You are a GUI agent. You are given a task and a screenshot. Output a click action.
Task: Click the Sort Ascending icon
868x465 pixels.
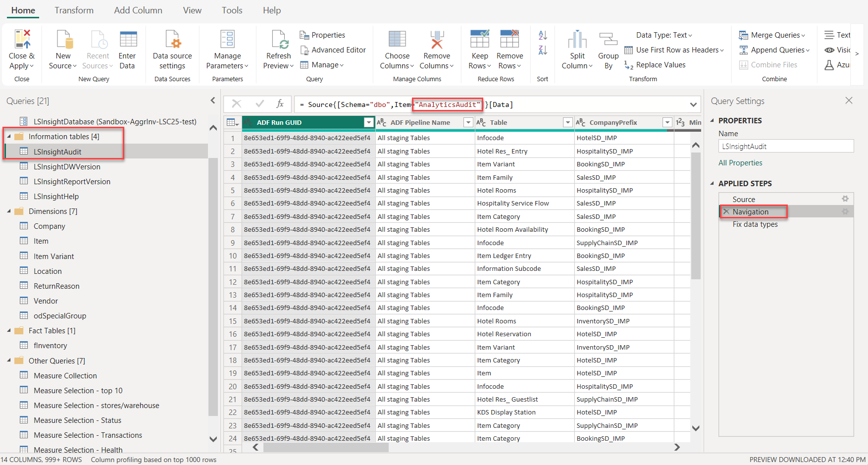click(543, 35)
